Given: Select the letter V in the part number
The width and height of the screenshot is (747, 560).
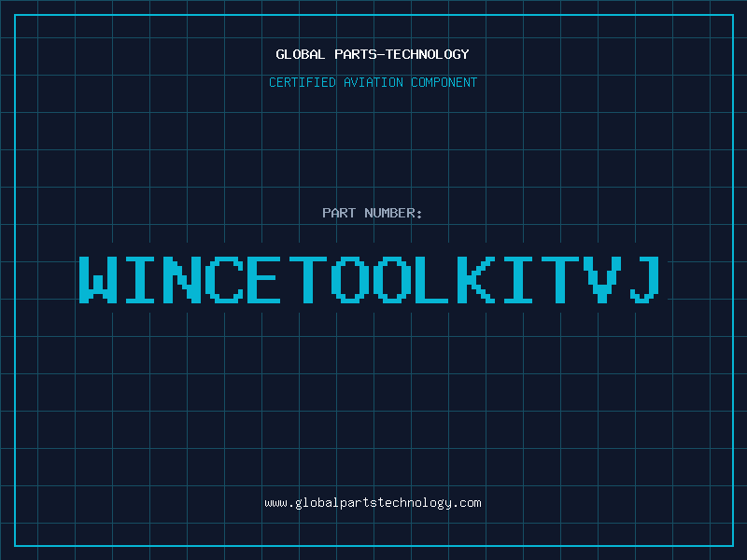Looking at the screenshot, I should coord(601,279).
